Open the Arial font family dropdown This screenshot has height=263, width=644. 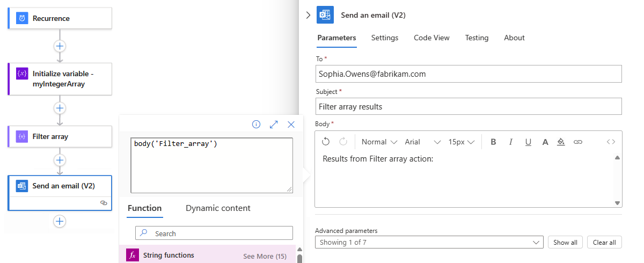(x=423, y=142)
